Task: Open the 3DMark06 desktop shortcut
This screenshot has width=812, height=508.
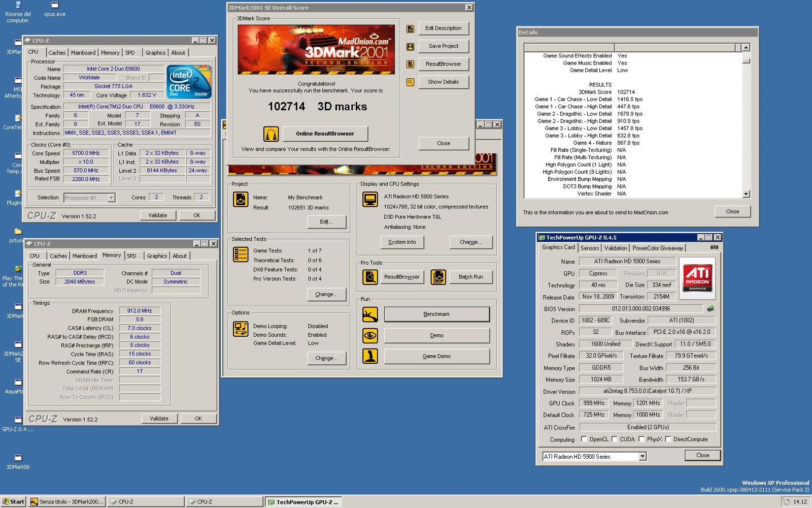Action: coord(18,461)
